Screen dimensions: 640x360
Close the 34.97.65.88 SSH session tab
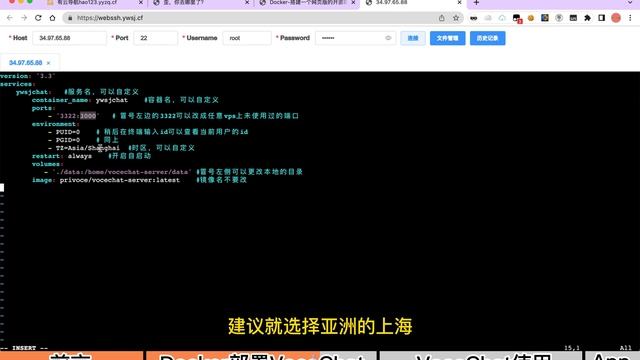(48, 63)
